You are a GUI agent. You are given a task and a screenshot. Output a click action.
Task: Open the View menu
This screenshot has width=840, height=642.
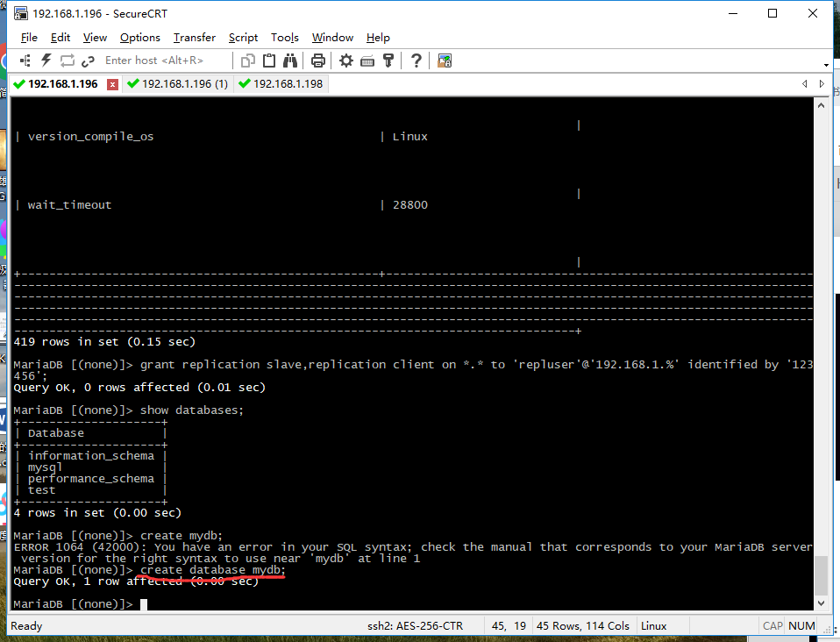point(95,38)
